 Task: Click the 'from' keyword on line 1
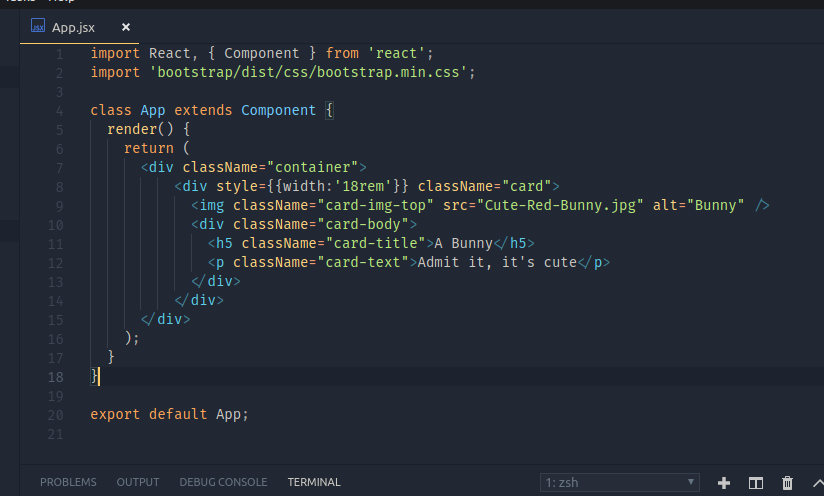[x=342, y=53]
